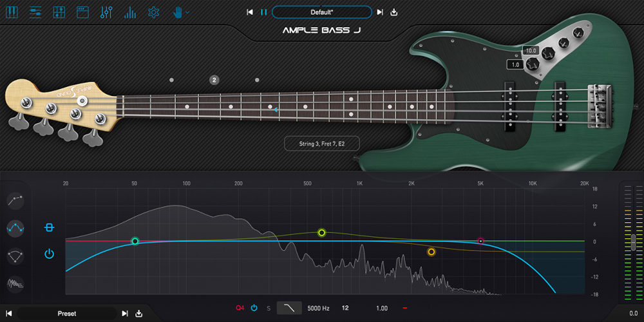Open the bottom Preset name box

click(66, 314)
